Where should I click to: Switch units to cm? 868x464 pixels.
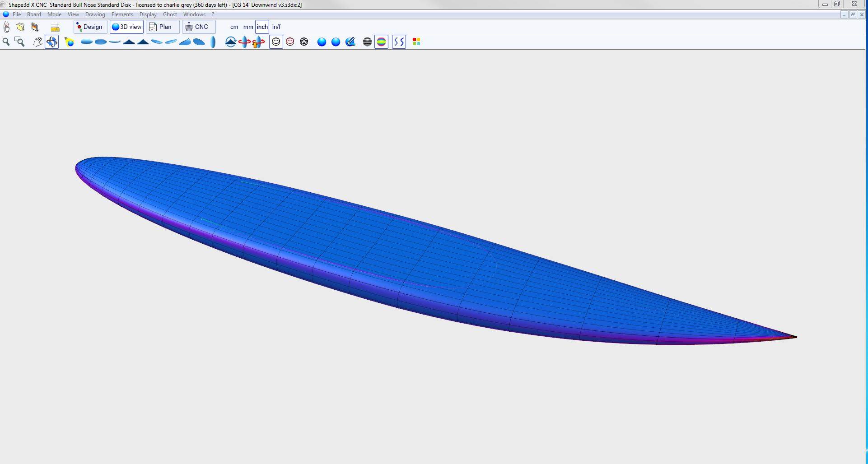pos(234,27)
